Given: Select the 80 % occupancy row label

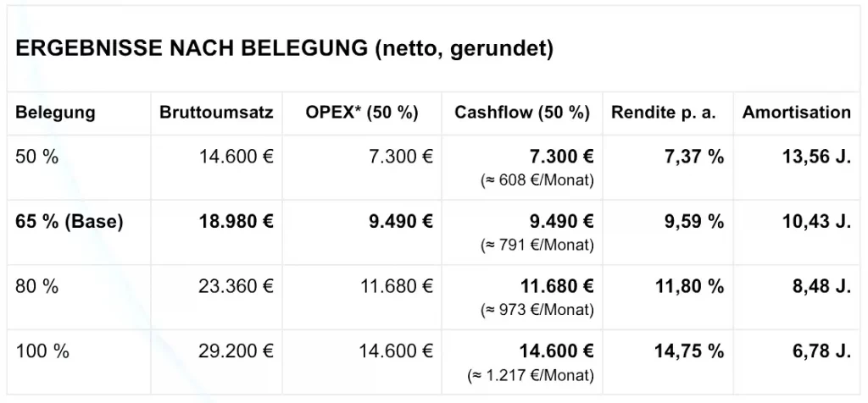Looking at the screenshot, I should pyautogui.click(x=37, y=287).
